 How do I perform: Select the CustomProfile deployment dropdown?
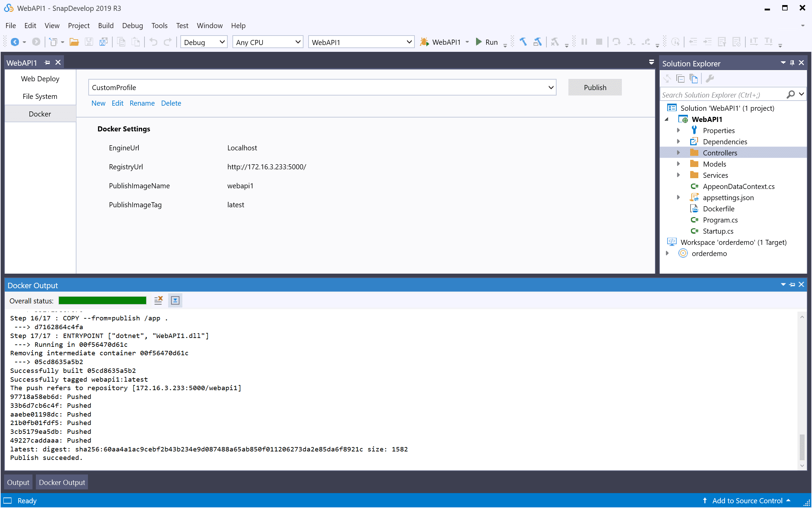tap(321, 87)
